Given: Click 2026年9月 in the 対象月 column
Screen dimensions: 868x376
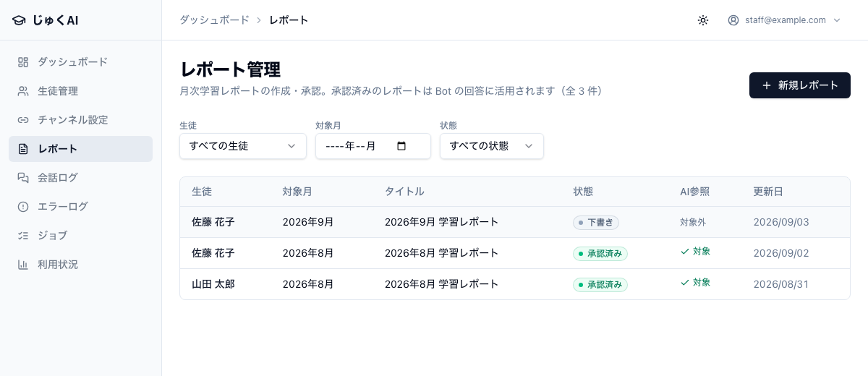Looking at the screenshot, I should click(x=308, y=222).
